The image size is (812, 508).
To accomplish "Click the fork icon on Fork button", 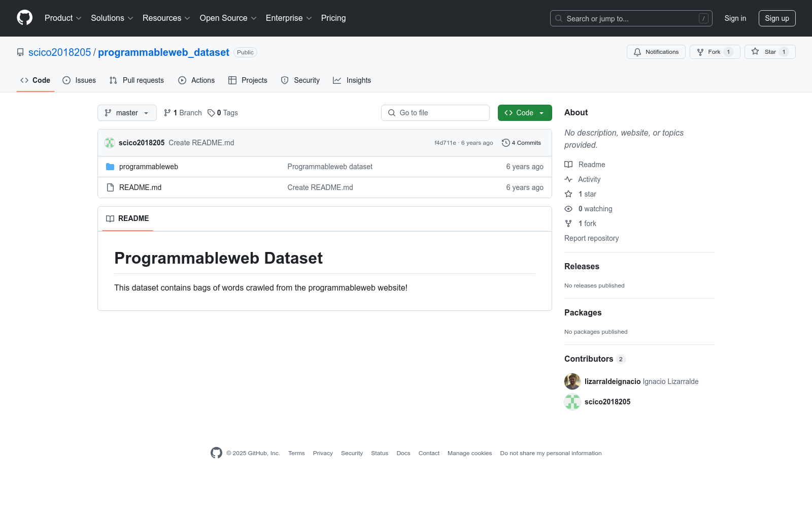I will click(x=700, y=52).
